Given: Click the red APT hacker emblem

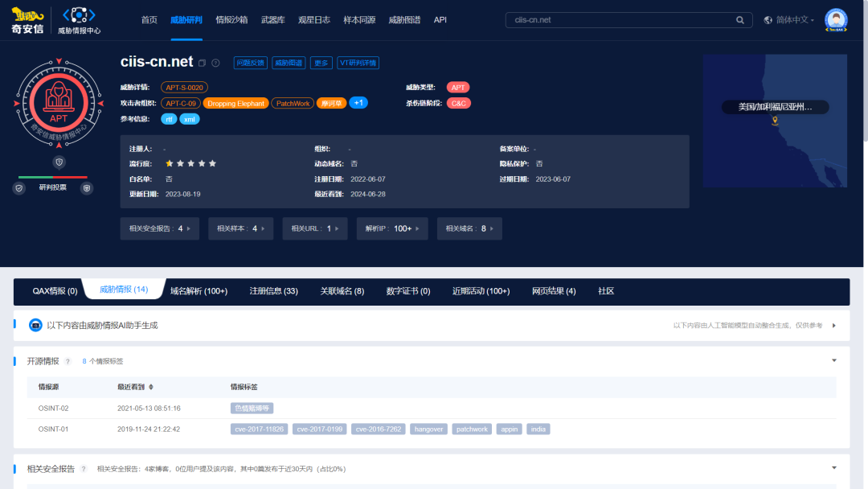Looking at the screenshot, I should 59,103.
